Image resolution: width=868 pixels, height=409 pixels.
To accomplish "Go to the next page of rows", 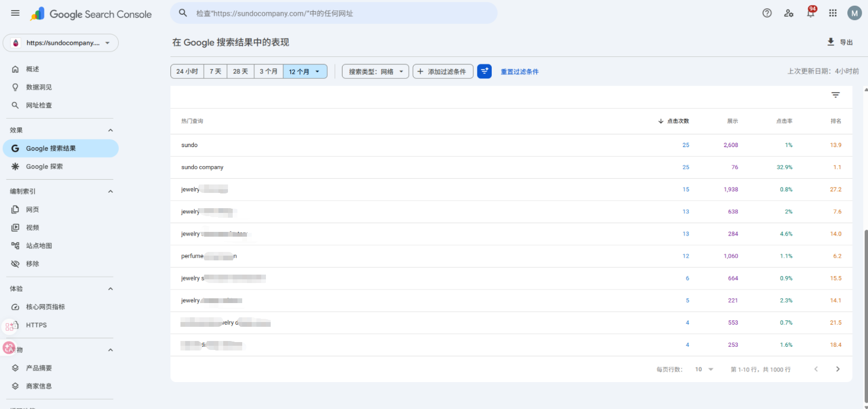I will (x=838, y=369).
